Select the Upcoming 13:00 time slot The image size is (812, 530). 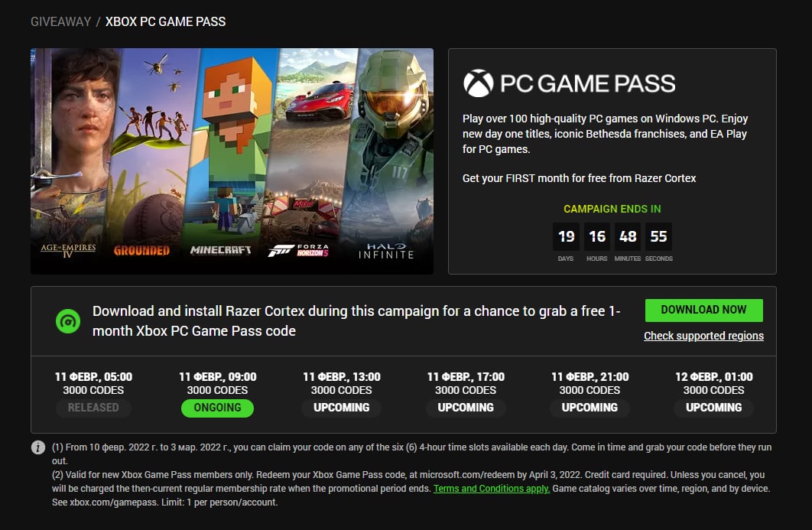tap(342, 408)
